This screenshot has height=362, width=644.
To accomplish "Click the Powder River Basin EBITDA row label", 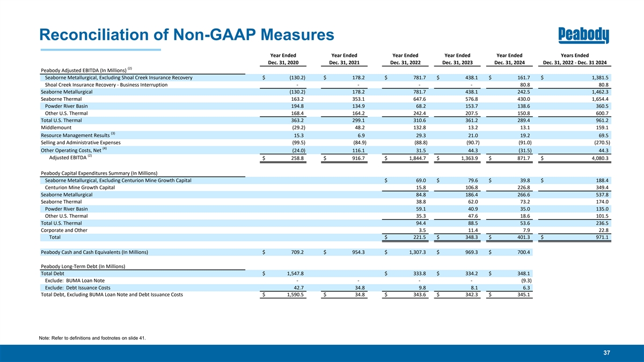I will [67, 106].
